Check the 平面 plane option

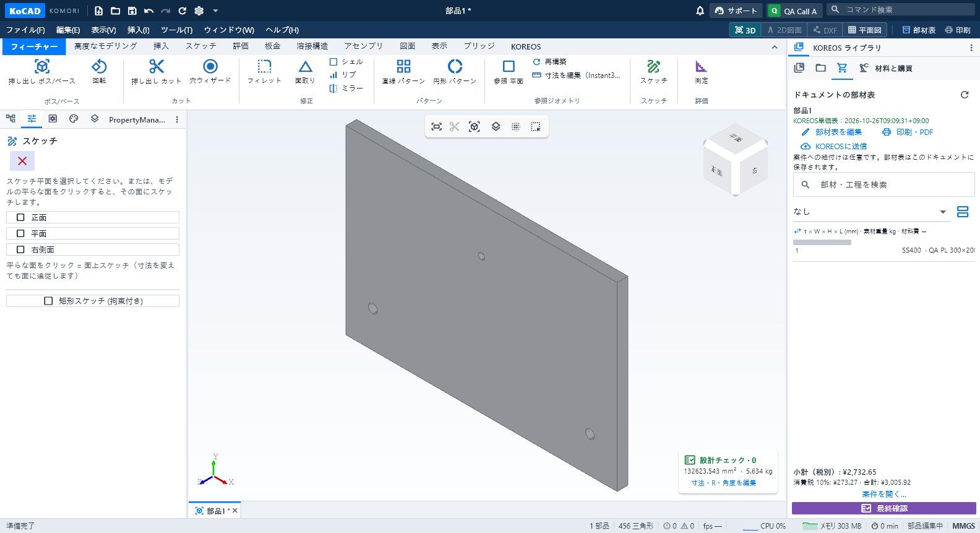pos(93,233)
